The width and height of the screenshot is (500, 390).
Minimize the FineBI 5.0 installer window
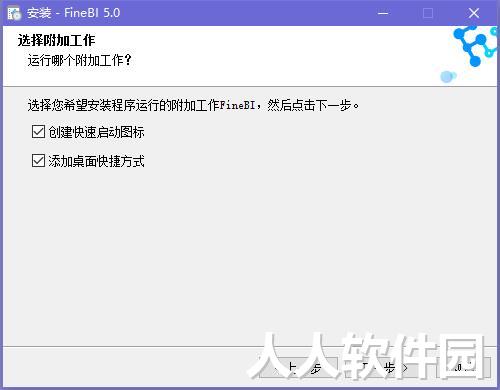[x=383, y=13]
